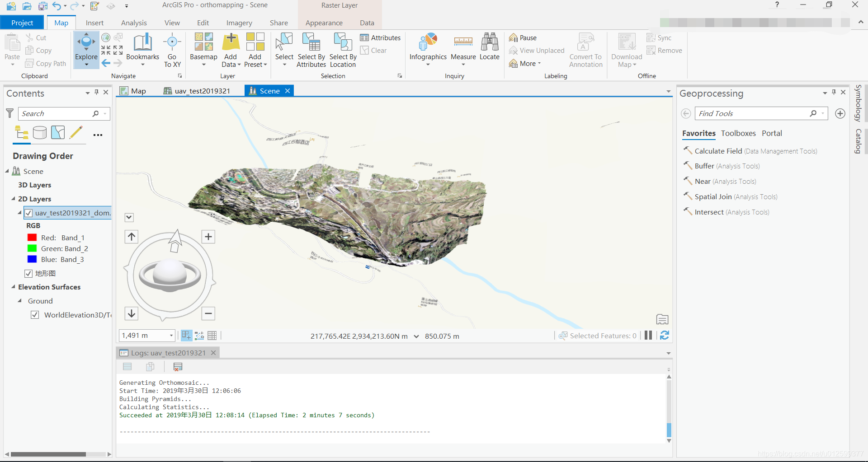This screenshot has width=868, height=462.
Task: Pause drawing in the scene status bar
Action: (x=648, y=336)
